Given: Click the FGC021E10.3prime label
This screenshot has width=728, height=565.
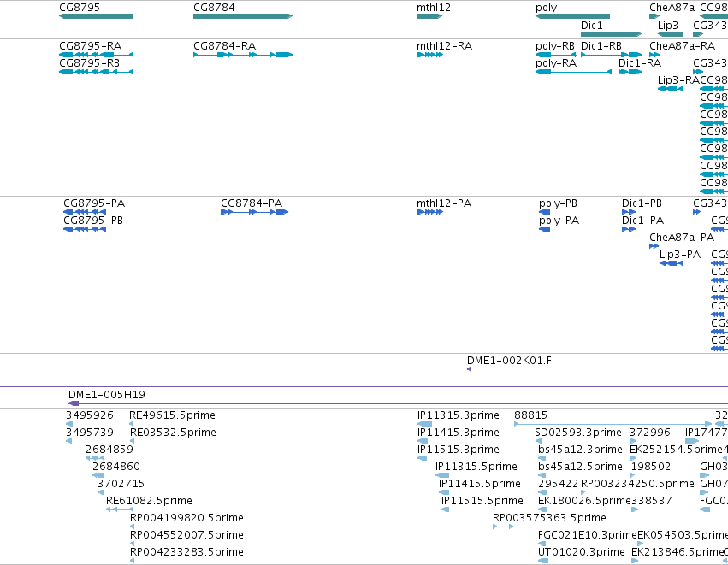Looking at the screenshot, I should point(588,535).
